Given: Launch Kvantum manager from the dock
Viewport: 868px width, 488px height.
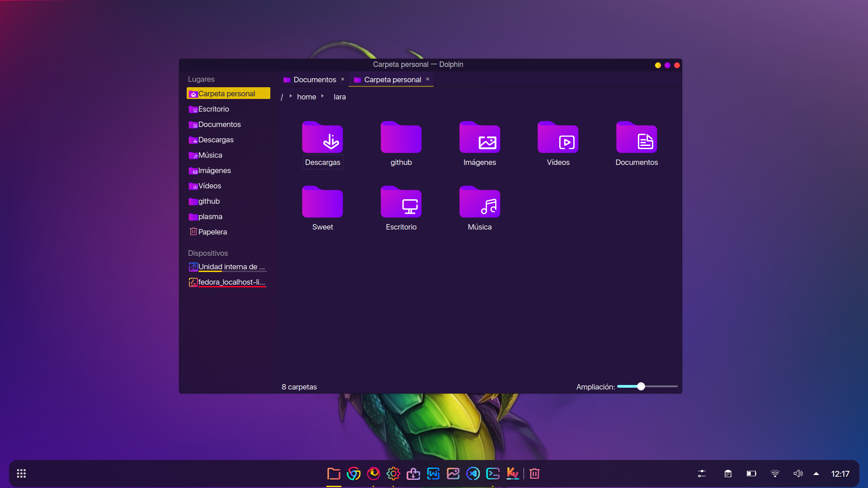Looking at the screenshot, I should (513, 474).
